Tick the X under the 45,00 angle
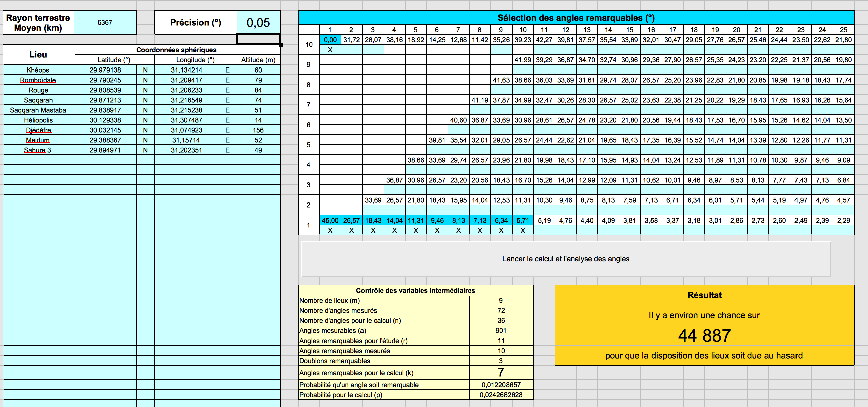The image size is (868, 407). (x=330, y=231)
